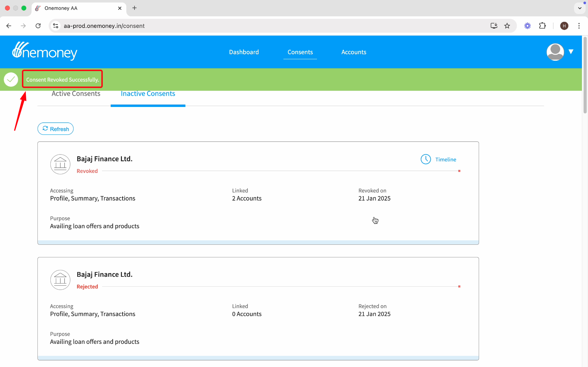
Task: Expand the tab search dropdown
Action: [579, 8]
